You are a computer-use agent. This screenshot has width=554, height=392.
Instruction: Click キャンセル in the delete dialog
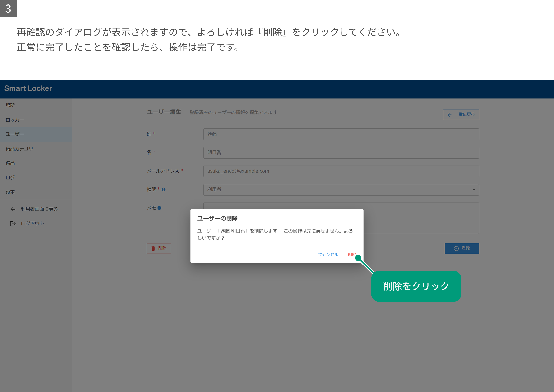[328, 254]
